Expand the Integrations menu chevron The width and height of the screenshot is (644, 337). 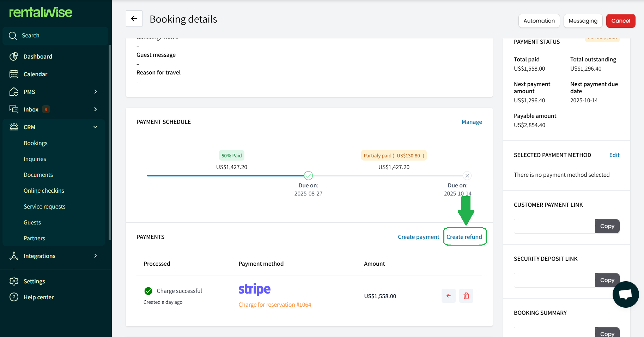tap(95, 256)
